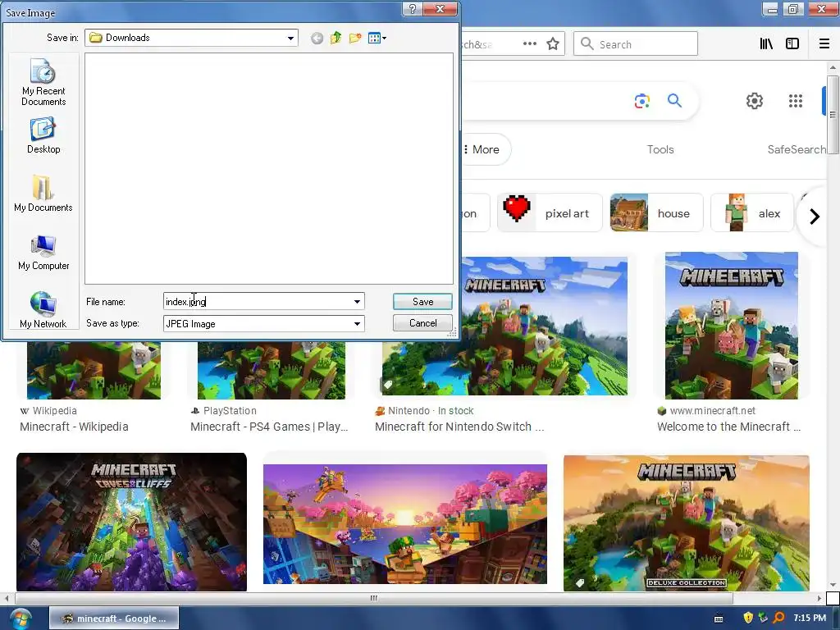
Task: Click the Firefox Search box
Action: pos(636,44)
